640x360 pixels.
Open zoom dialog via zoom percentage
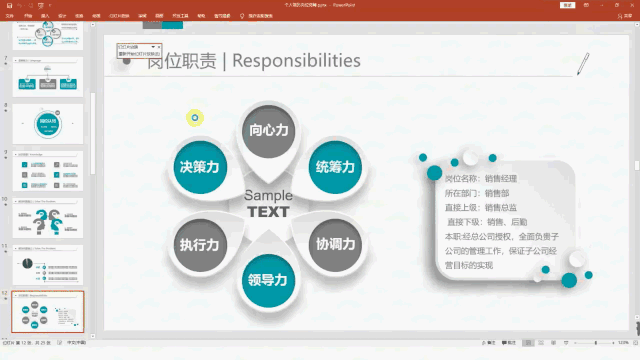[x=623, y=343]
